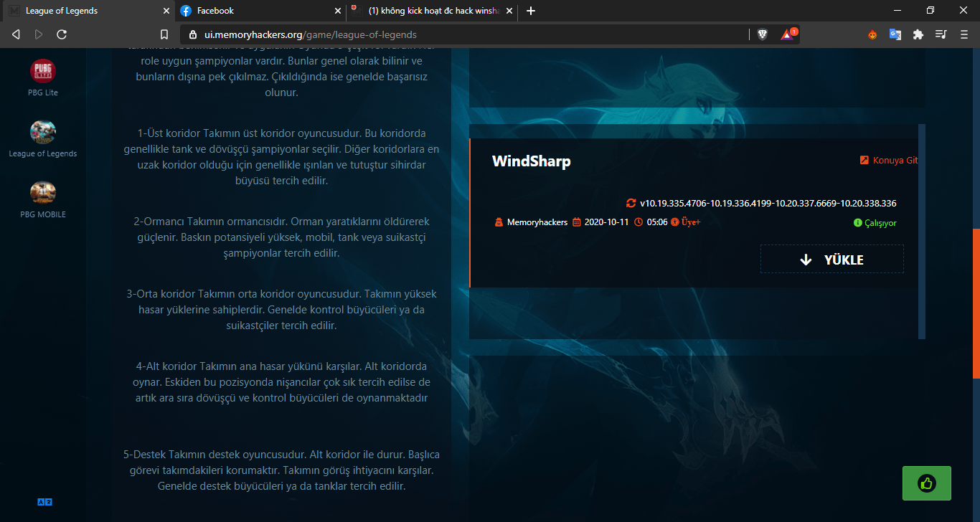Close the League of Legends tab

tap(166, 11)
